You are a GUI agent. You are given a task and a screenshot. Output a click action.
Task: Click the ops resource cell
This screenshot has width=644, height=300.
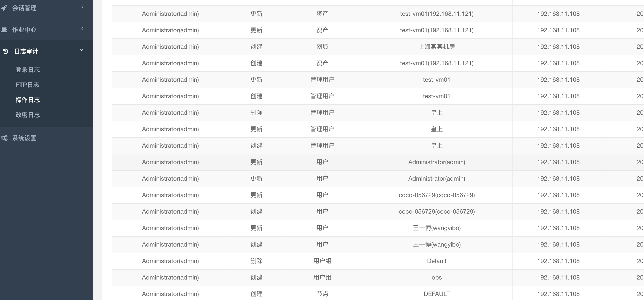437,278
